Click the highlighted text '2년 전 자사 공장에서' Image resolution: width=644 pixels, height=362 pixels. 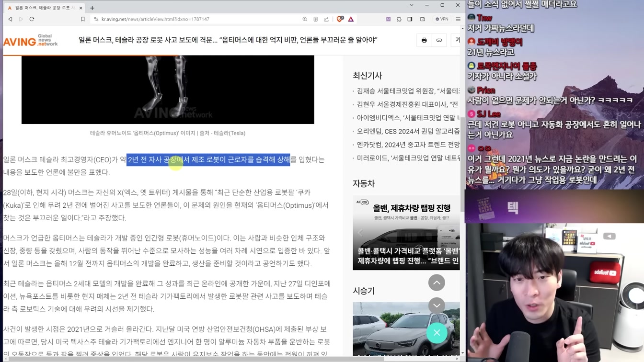tap(159, 159)
